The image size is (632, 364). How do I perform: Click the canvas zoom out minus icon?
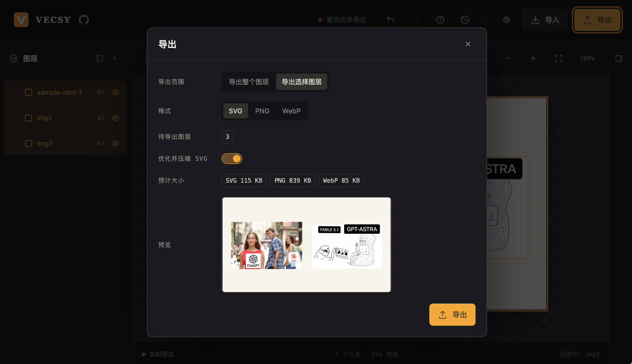[508, 58]
